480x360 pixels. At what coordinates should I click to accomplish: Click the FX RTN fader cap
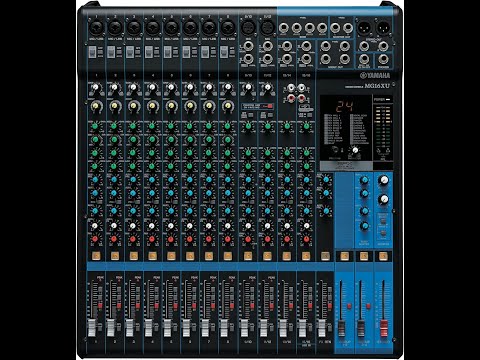click(321, 328)
